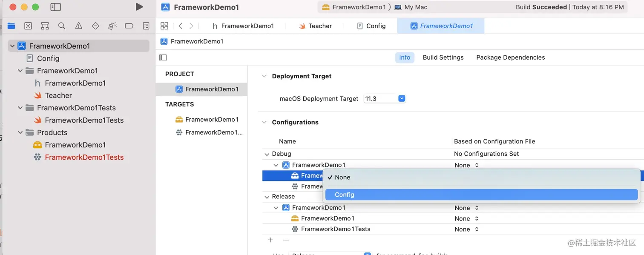
Task: Open the Symbol navigator
Action: (45, 26)
